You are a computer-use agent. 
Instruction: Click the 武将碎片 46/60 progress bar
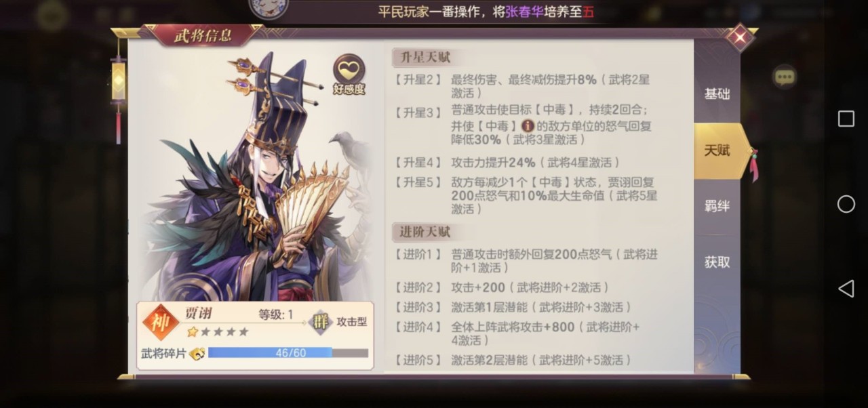[x=288, y=353]
